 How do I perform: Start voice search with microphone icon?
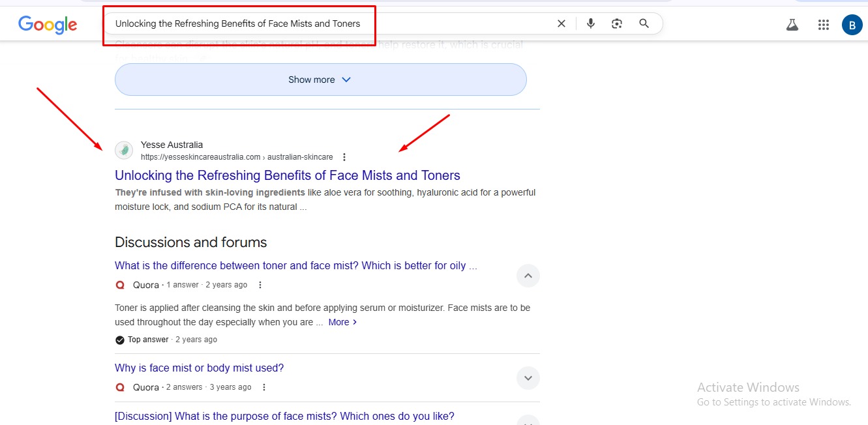[x=590, y=23]
